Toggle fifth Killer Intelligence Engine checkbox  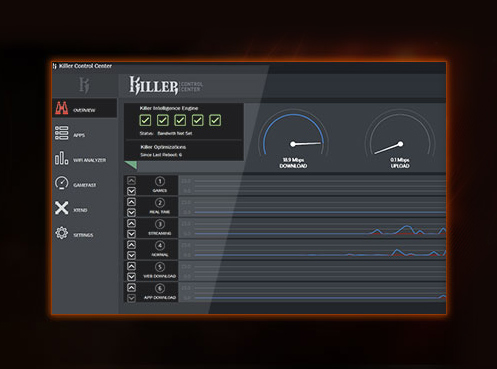tap(215, 120)
